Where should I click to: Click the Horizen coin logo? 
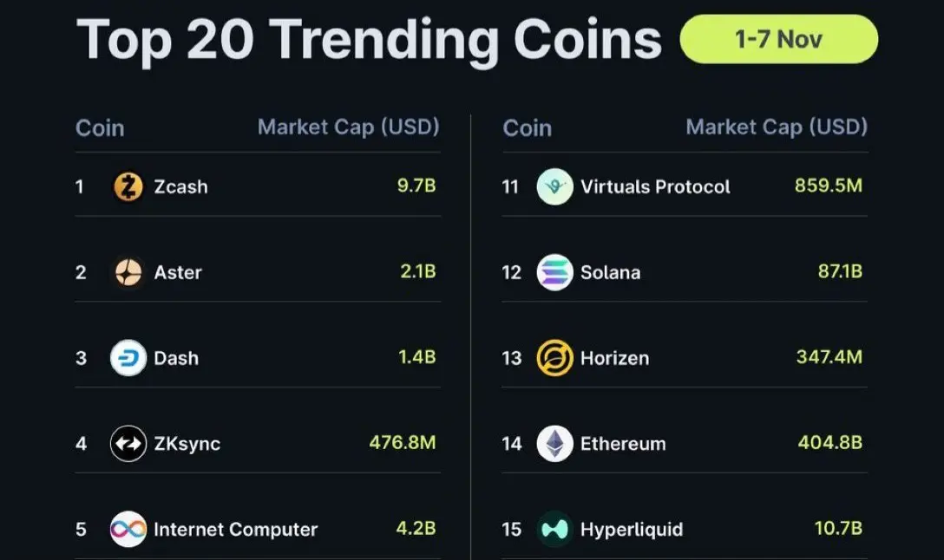click(554, 358)
